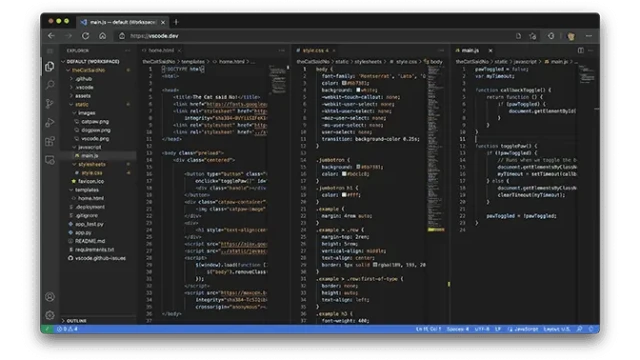
Task: Open more actions for style.css editor group
Action: pos(441,51)
